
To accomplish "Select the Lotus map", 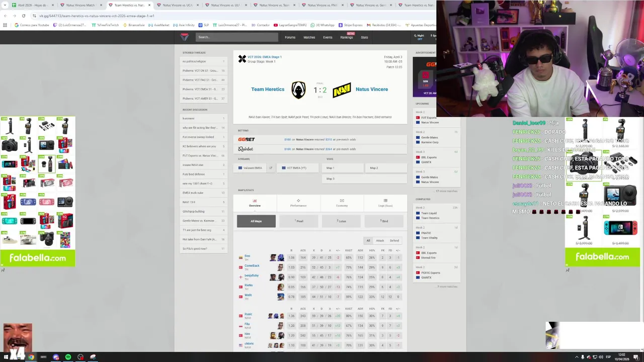I will pyautogui.click(x=342, y=221).
